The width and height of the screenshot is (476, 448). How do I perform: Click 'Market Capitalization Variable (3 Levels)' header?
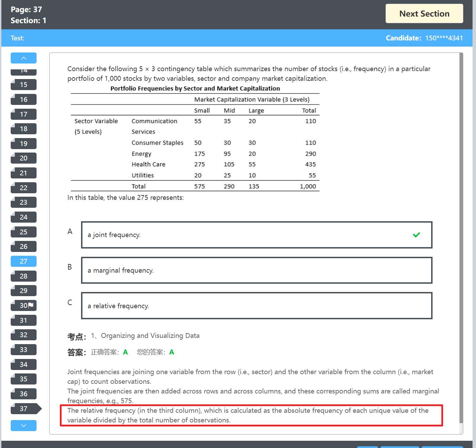[x=252, y=99]
